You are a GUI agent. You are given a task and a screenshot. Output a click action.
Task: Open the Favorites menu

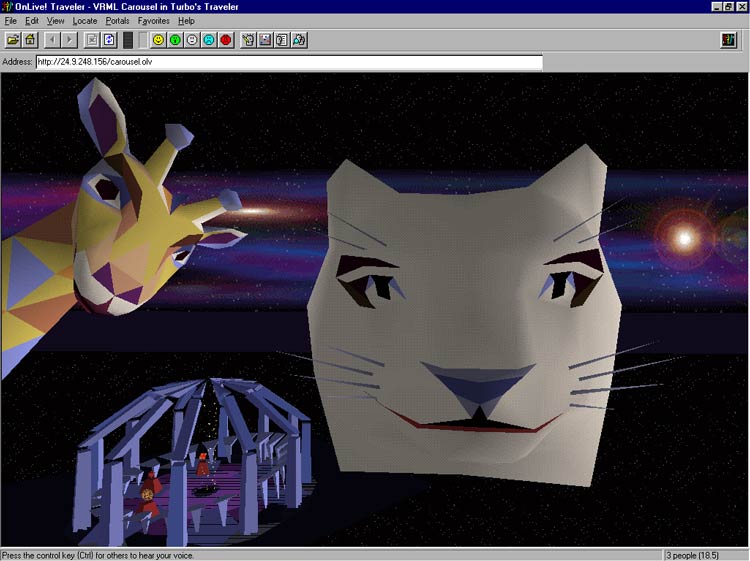point(154,21)
